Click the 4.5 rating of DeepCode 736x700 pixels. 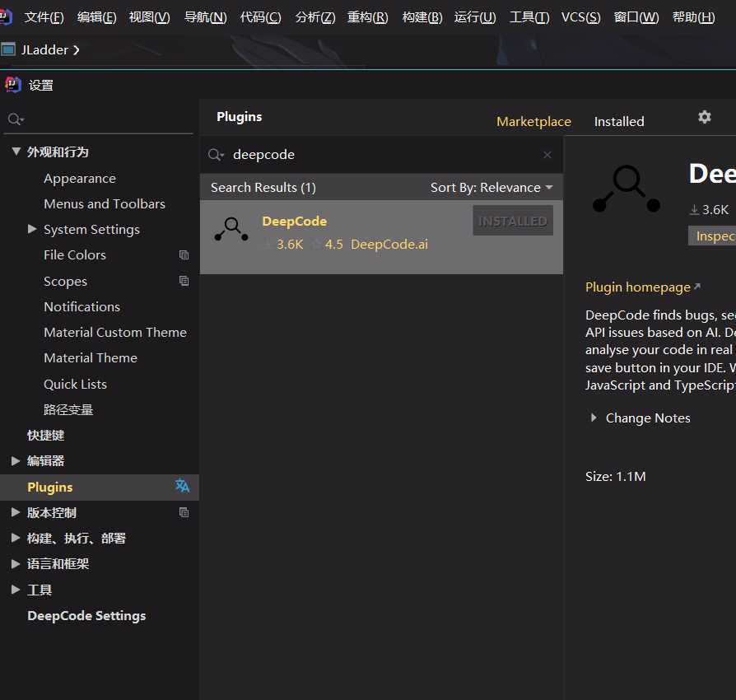point(333,244)
